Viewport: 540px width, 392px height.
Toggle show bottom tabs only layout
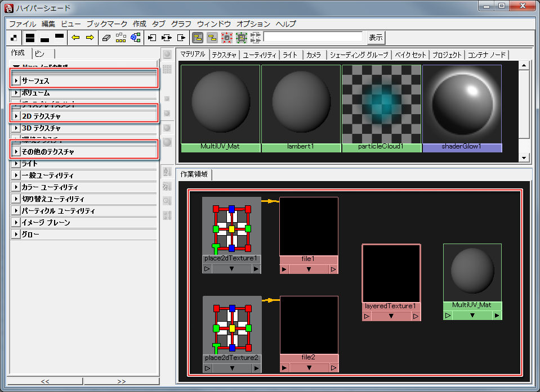(44, 38)
